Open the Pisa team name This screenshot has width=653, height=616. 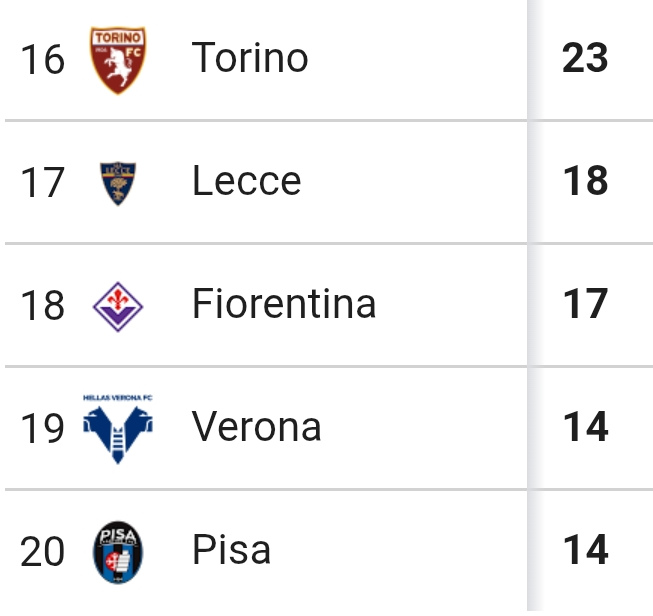tap(231, 550)
